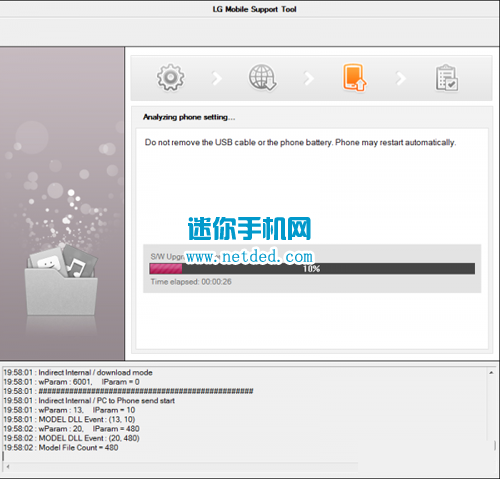This screenshot has width=500, height=479.
Task: Click the USB cable warning message
Action: [300, 143]
